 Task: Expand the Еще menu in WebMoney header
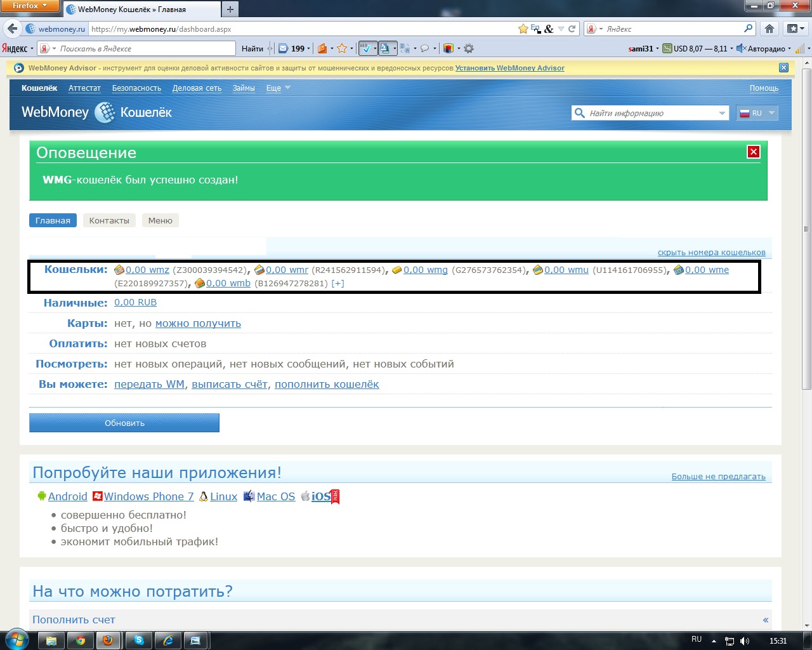278,88
